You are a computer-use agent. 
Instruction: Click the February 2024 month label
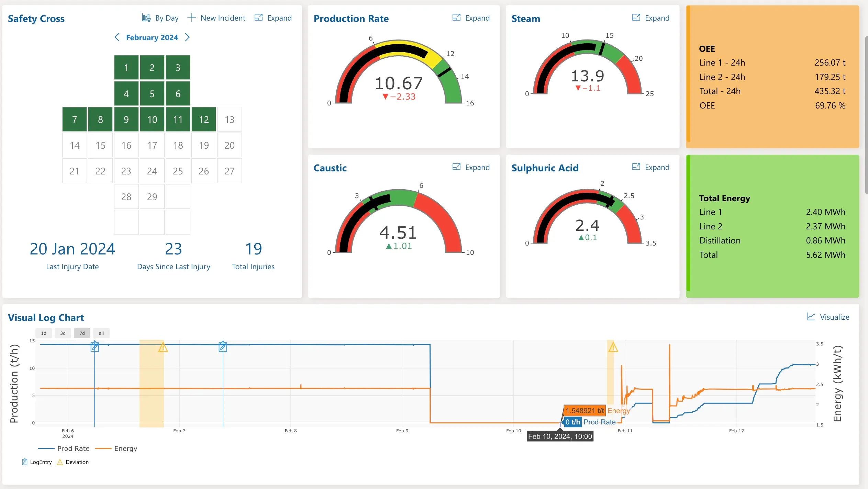click(152, 37)
